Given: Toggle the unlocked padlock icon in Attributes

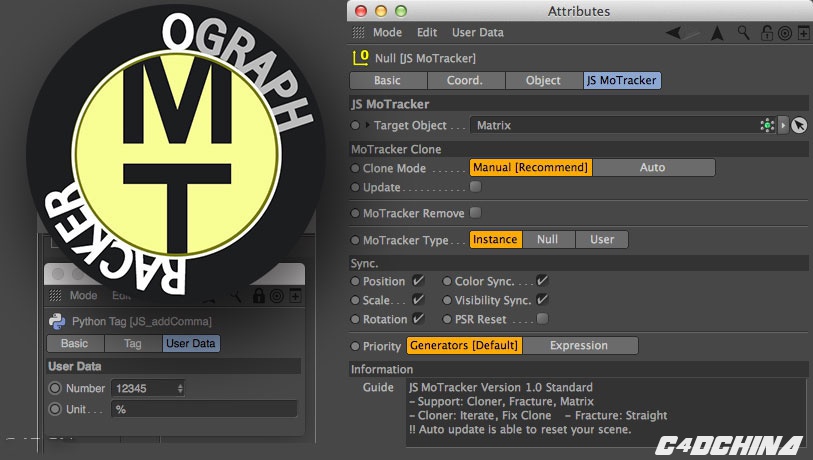Looking at the screenshot, I should [766, 33].
